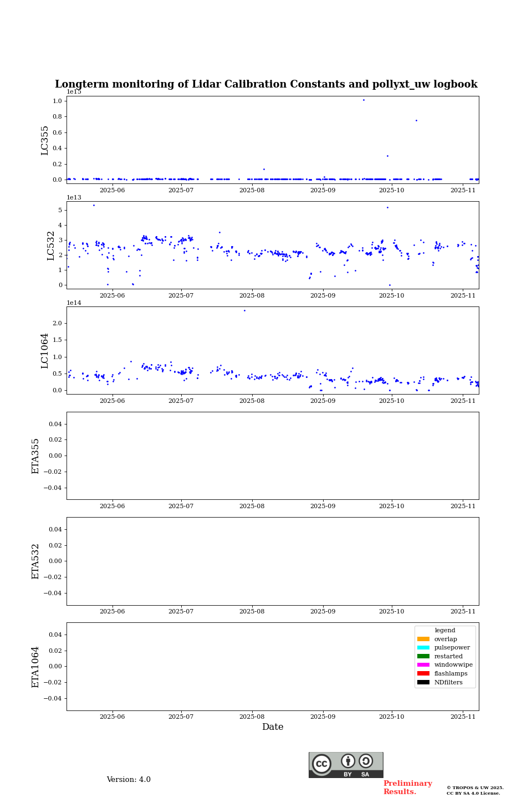The image size is (532, 798).
Task: Click the Date x-axis label
Action: 273,727
